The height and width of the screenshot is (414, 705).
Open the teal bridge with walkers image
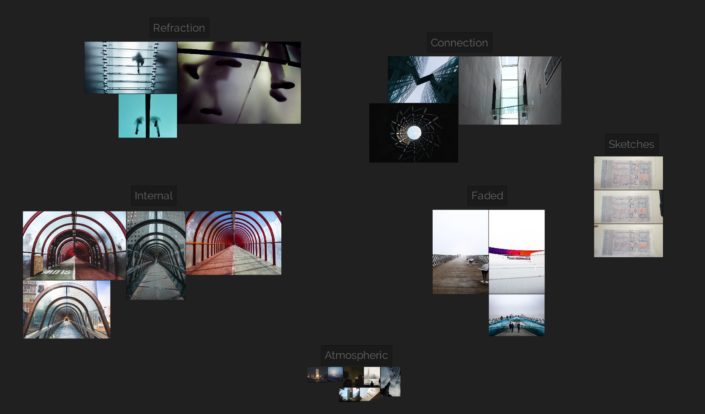517,315
